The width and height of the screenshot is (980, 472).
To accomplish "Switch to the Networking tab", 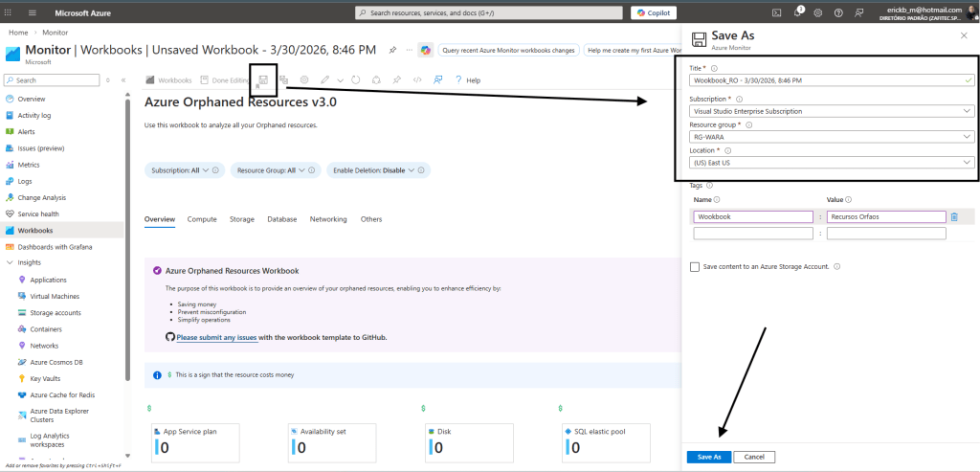I will tap(328, 219).
